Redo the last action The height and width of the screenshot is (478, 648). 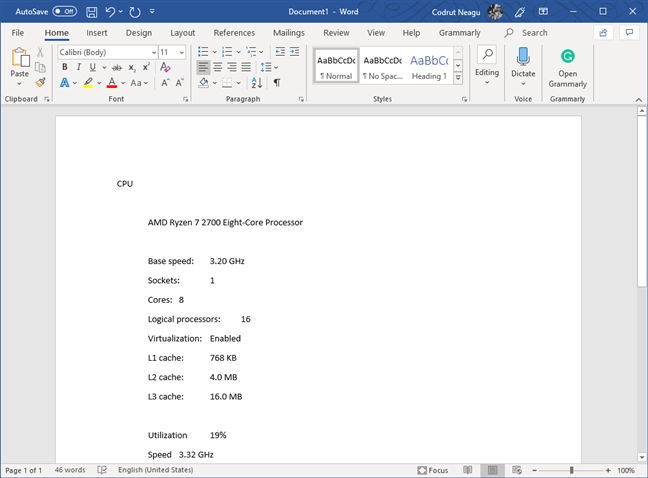pos(135,12)
